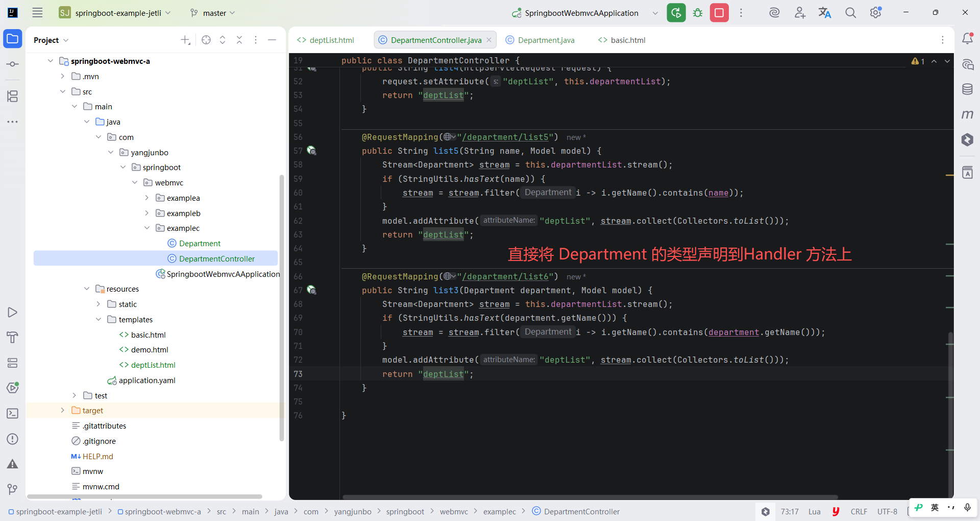Select opened file in Project tree

point(206,40)
